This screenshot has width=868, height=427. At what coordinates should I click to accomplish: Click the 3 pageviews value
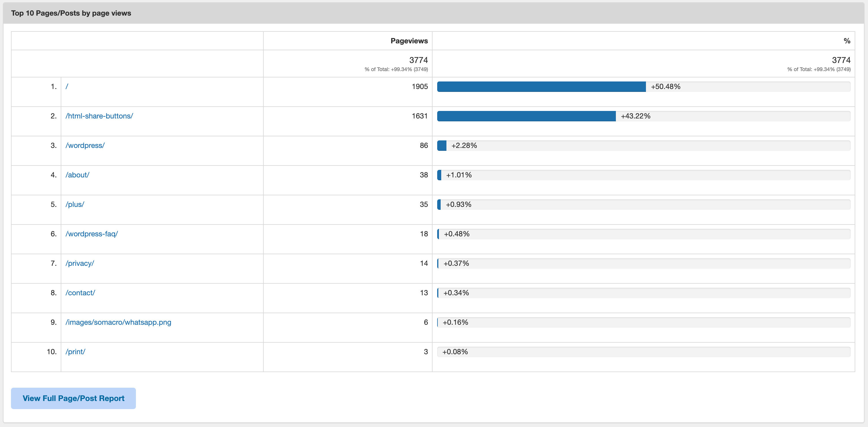click(x=426, y=352)
